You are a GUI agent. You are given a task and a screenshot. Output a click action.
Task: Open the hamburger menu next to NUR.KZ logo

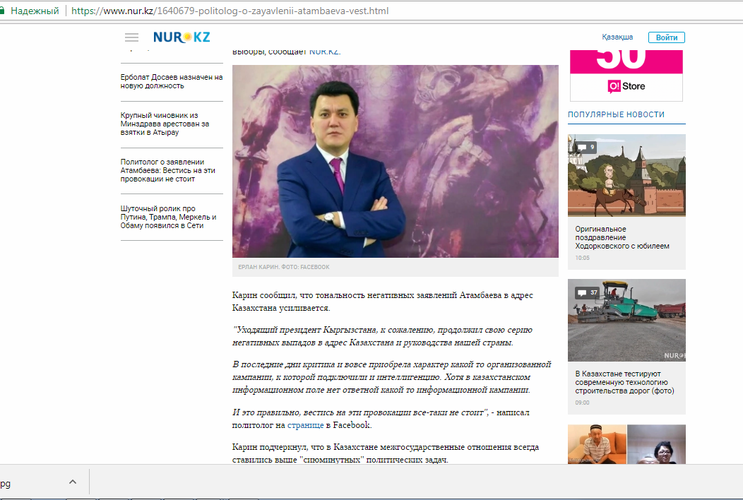131,37
